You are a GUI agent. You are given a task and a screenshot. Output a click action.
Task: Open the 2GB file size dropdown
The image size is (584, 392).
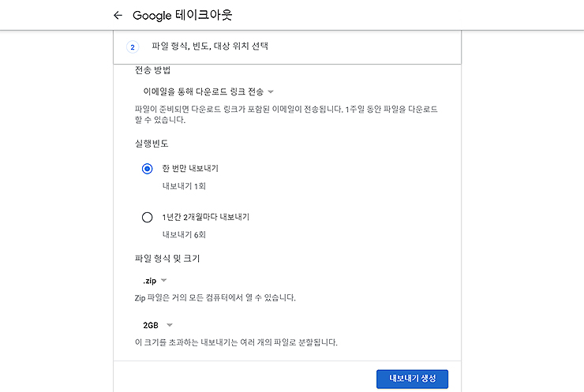(x=158, y=325)
